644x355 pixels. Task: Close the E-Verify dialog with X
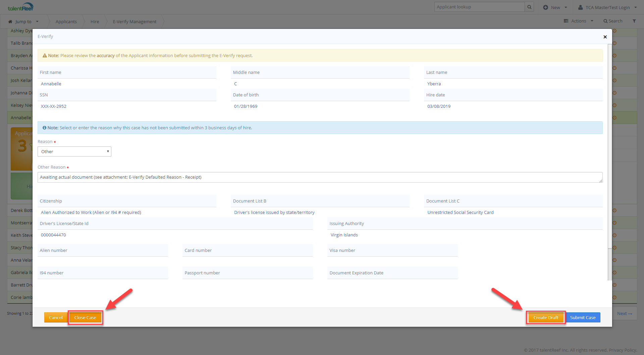(605, 37)
